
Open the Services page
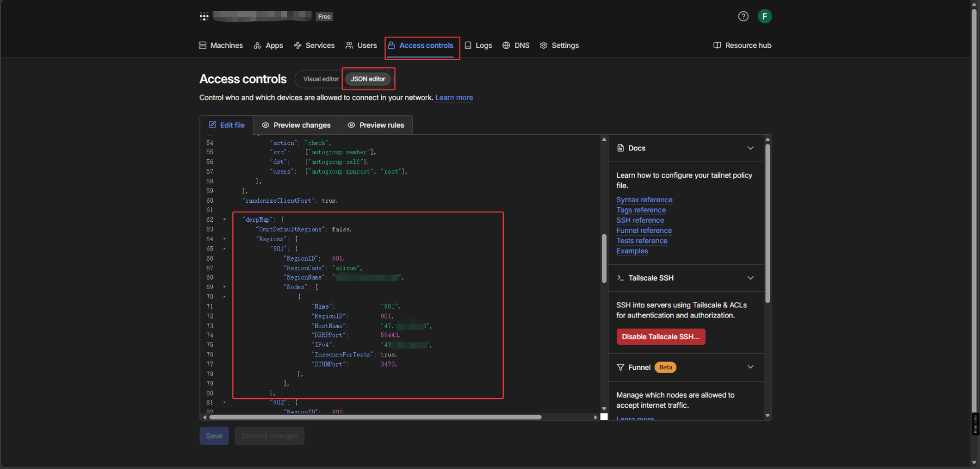click(x=314, y=46)
